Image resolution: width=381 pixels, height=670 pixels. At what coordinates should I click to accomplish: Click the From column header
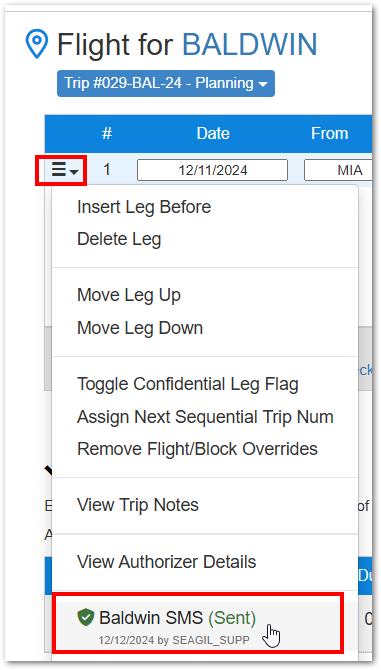pyautogui.click(x=329, y=133)
